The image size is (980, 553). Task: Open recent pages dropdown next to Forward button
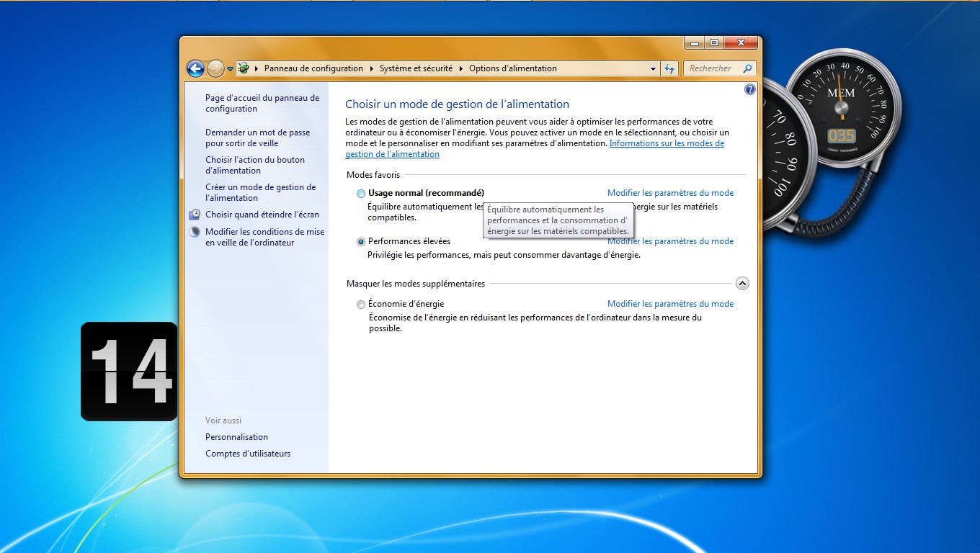coord(230,69)
